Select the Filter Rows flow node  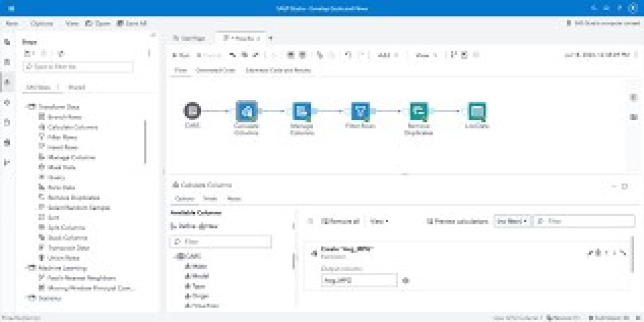[x=360, y=112]
